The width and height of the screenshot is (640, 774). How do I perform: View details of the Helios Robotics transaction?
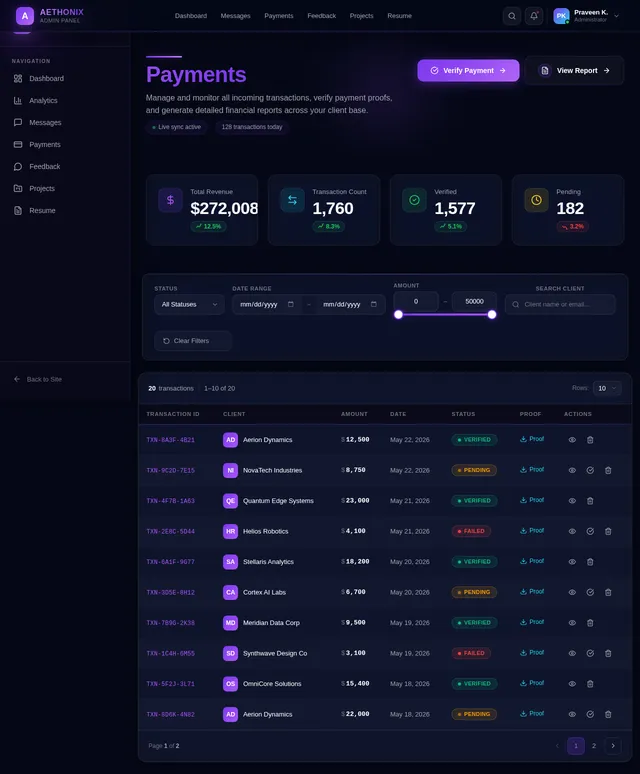click(572, 532)
